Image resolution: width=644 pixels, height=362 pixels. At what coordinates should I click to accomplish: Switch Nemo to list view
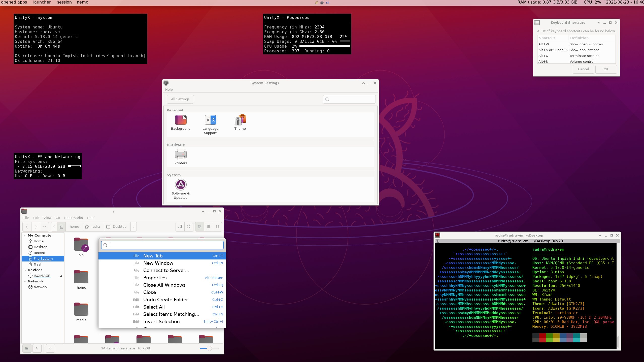(x=209, y=227)
